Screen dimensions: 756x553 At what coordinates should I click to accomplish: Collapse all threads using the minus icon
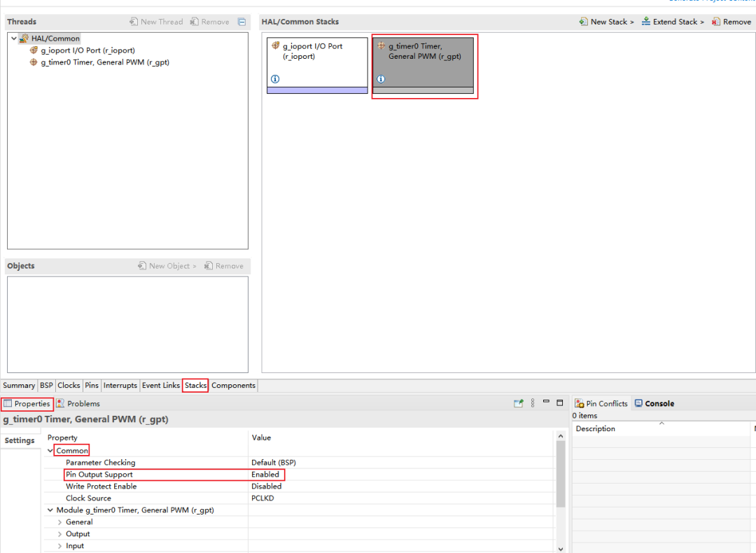coord(242,22)
